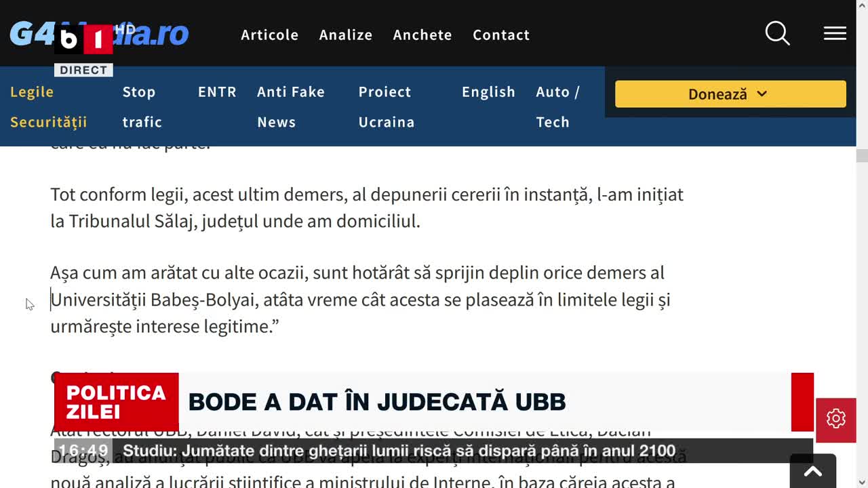Click the 'POLITICA ZILEI' red banner label
The width and height of the screenshot is (868, 488).
[116, 402]
